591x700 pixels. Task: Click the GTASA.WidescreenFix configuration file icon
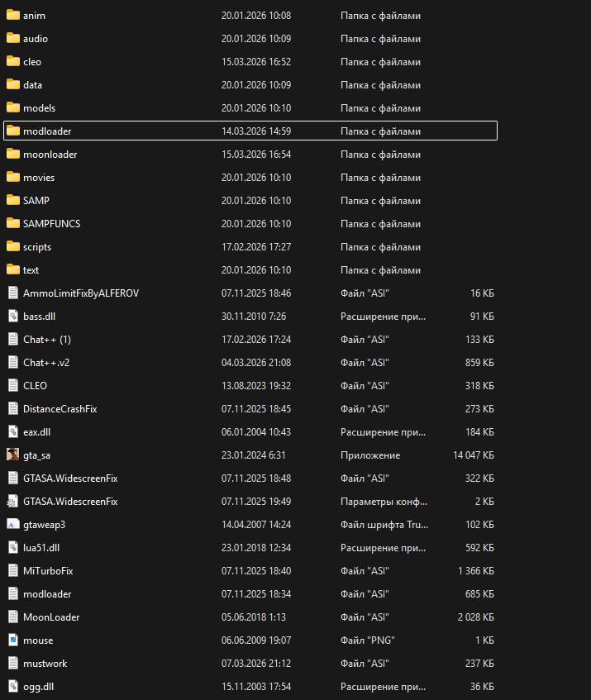point(12,502)
